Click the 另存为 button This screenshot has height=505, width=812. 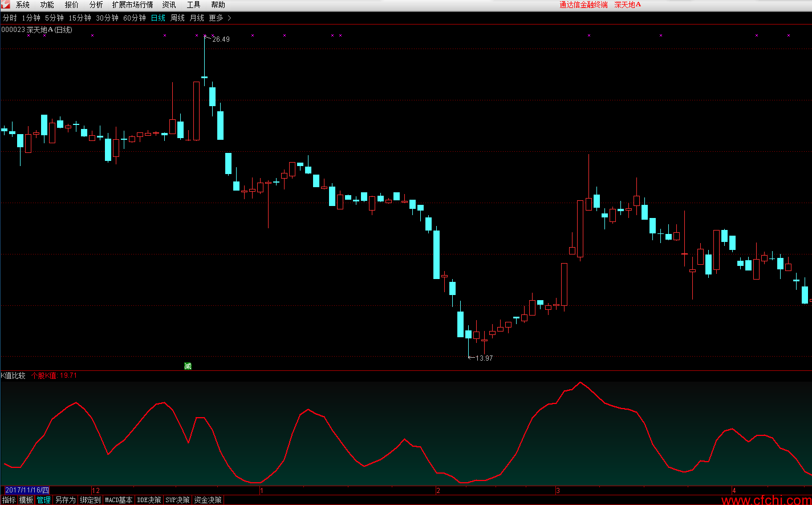[x=66, y=500]
